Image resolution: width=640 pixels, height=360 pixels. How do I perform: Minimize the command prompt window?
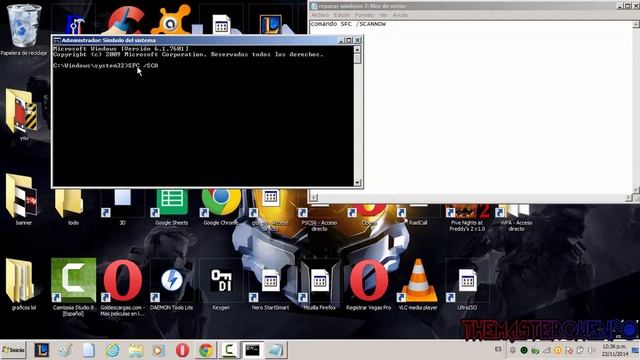pyautogui.click(x=341, y=40)
